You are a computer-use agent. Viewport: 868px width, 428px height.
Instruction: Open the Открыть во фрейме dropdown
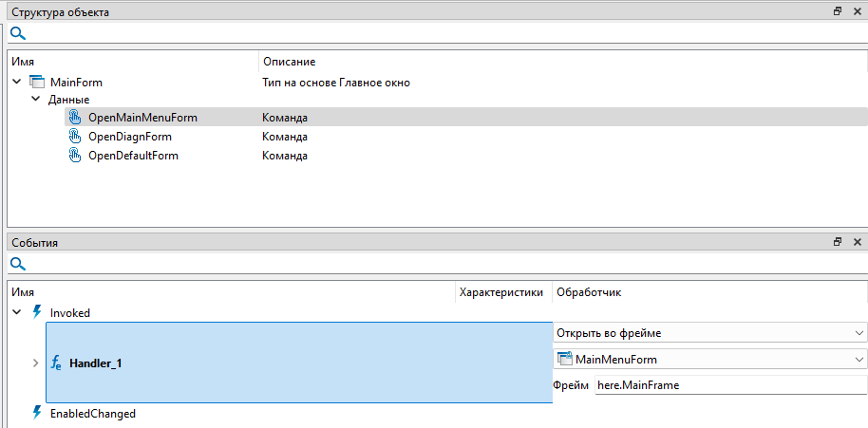click(x=859, y=333)
